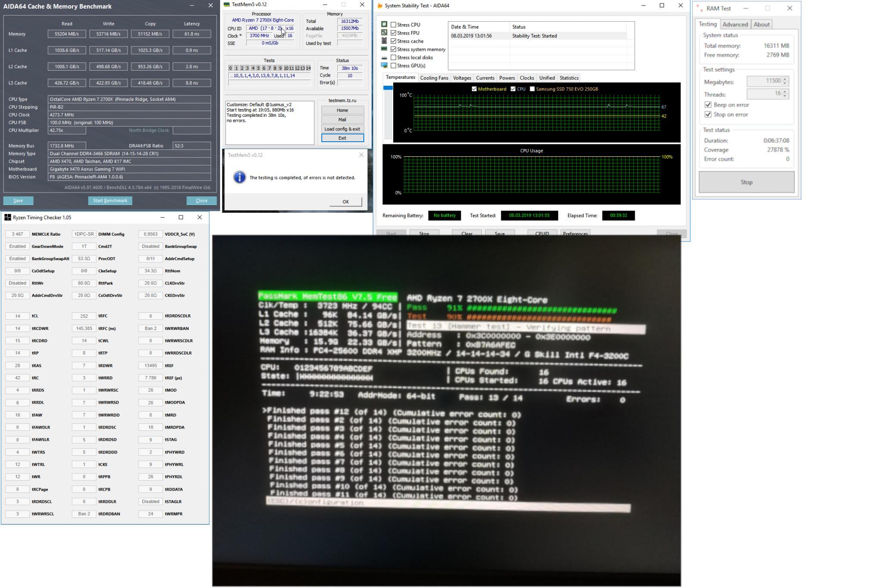Increase Threads value with up arrow
The height and width of the screenshot is (588, 882).
click(x=785, y=91)
